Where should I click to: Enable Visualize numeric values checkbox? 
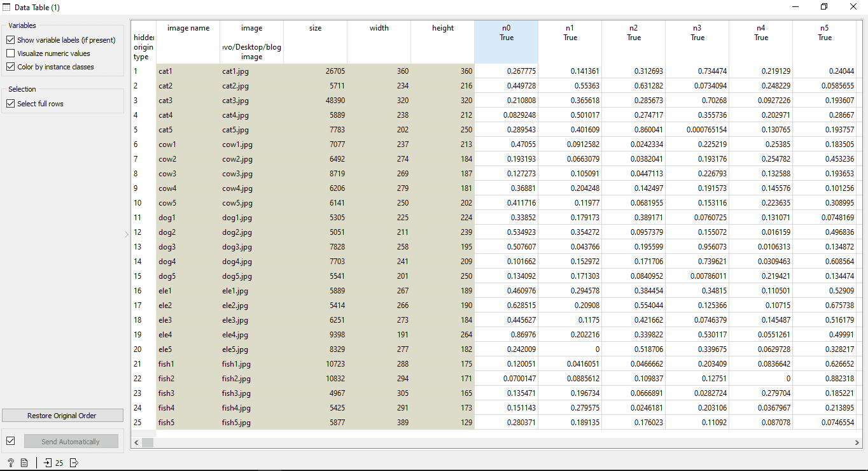coord(11,53)
